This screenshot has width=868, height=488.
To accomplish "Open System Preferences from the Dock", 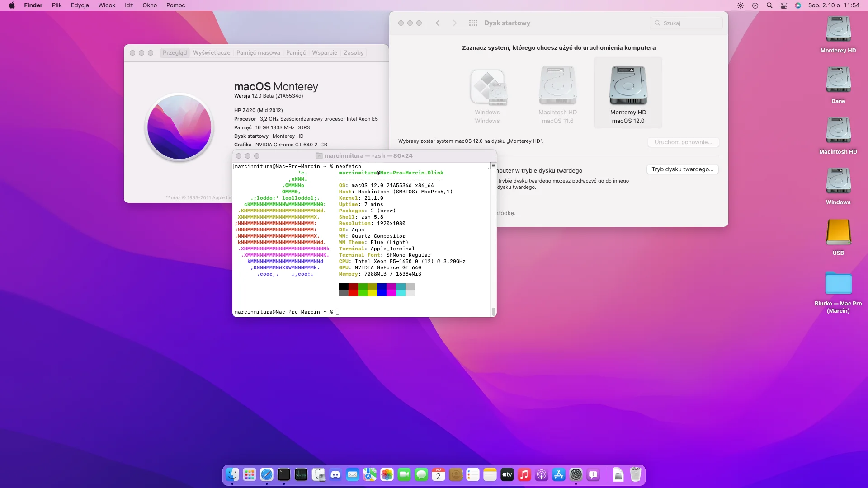I will click(576, 474).
